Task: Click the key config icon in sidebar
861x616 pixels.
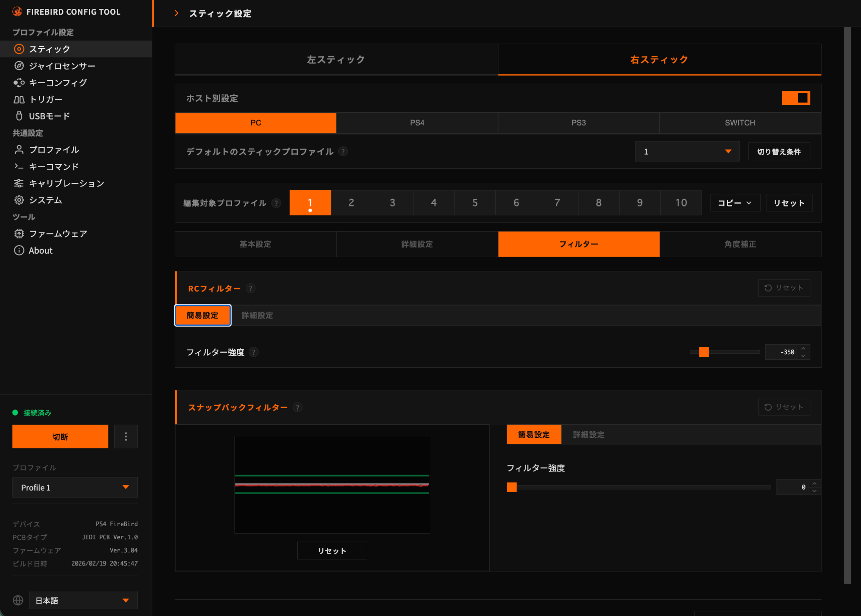Action: point(19,82)
